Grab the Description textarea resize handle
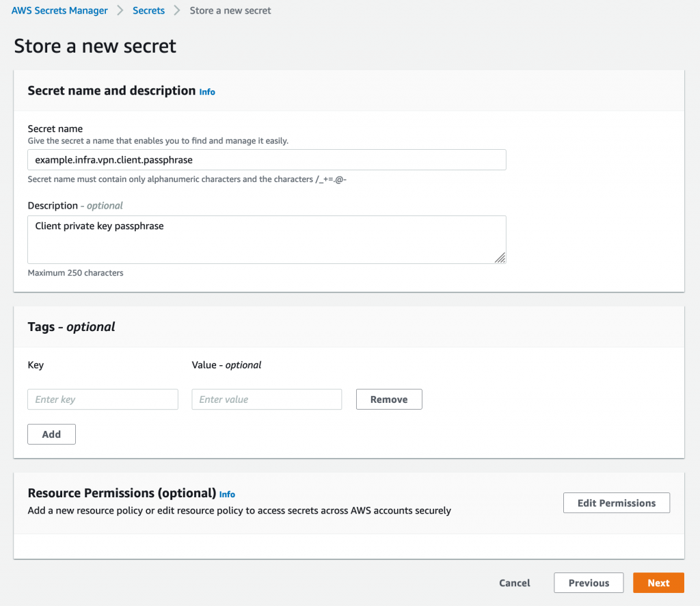 [x=500, y=258]
